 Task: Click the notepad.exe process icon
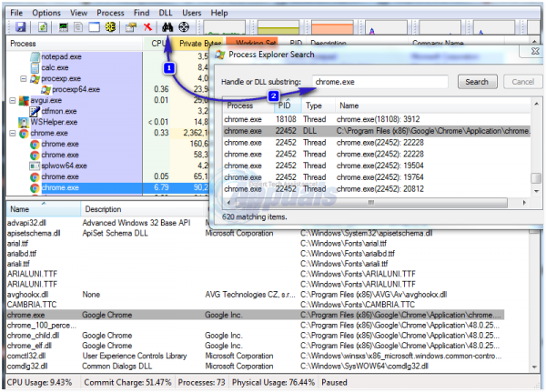(x=35, y=56)
